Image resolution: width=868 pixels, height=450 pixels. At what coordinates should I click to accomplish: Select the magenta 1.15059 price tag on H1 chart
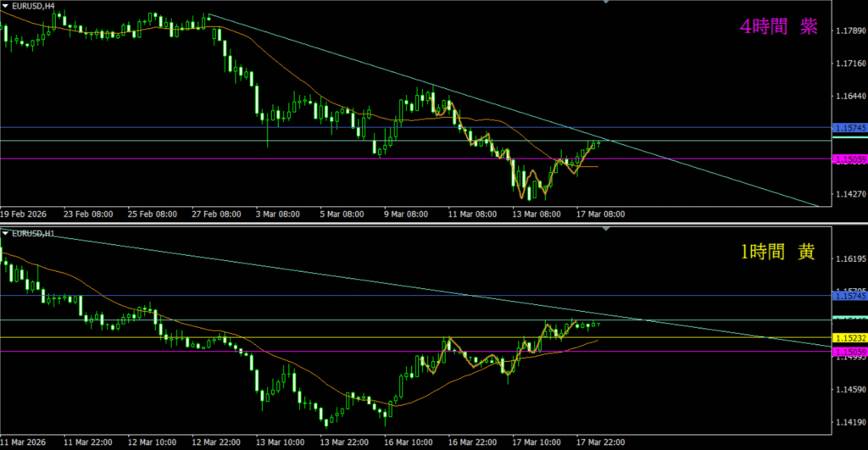point(849,351)
